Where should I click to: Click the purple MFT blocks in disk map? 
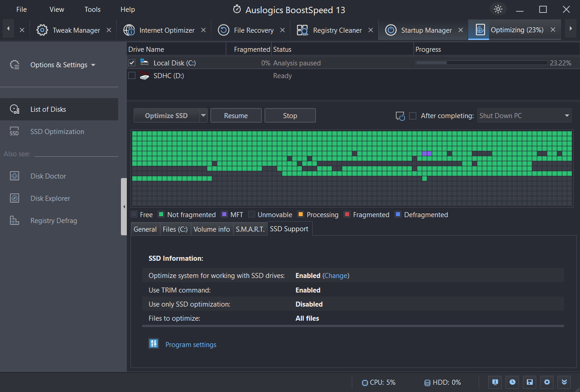(427, 154)
